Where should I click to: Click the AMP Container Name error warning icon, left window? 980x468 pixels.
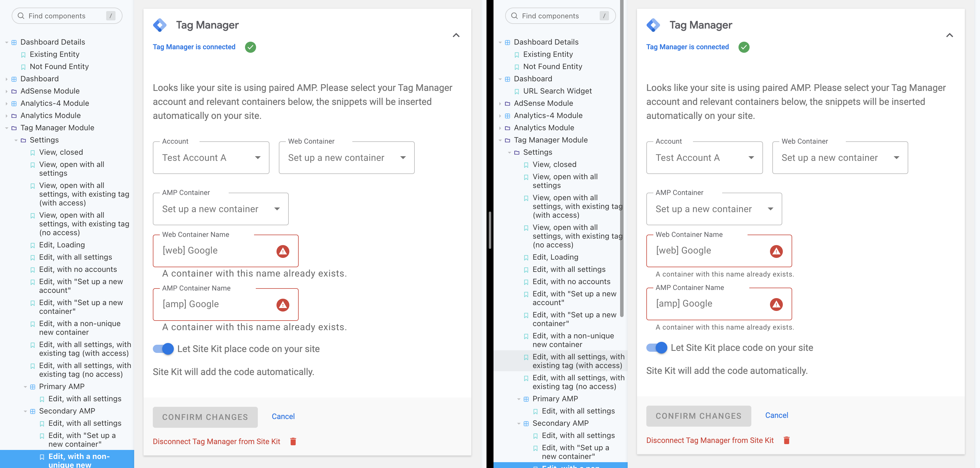283,305
